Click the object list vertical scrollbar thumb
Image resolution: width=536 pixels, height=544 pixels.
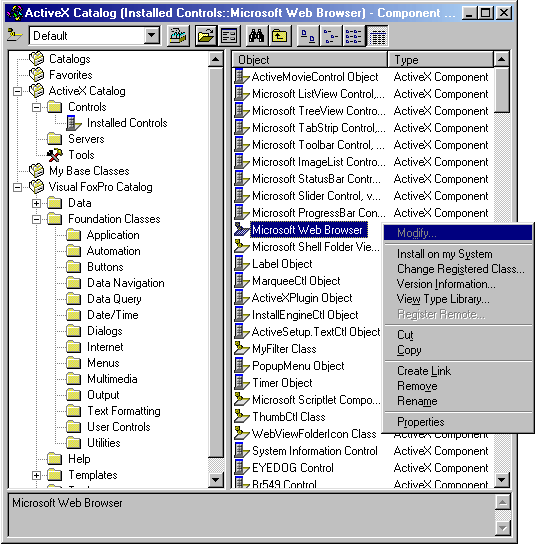502,90
